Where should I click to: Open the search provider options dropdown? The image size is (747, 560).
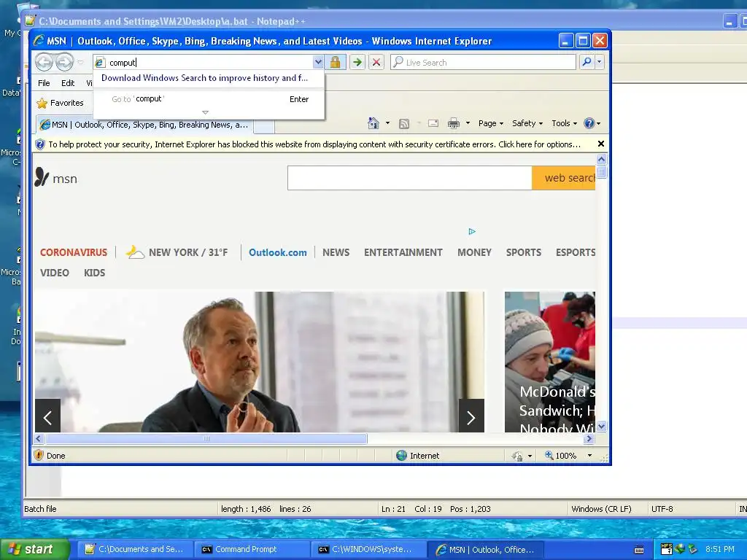[x=600, y=63]
